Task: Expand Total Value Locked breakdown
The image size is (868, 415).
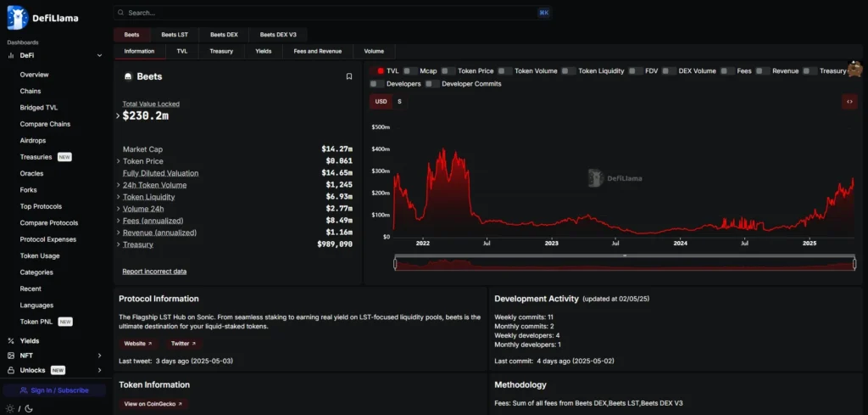Action: point(118,115)
